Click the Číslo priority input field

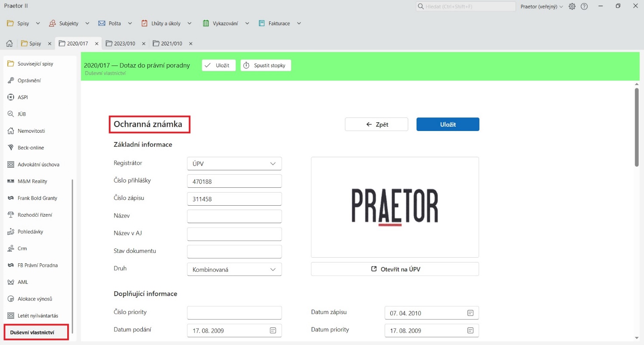pyautogui.click(x=234, y=312)
